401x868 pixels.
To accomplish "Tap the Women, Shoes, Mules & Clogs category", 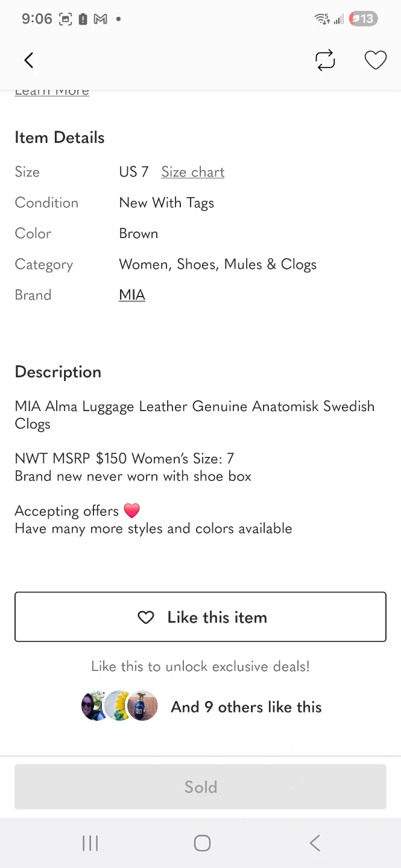I will [x=217, y=264].
